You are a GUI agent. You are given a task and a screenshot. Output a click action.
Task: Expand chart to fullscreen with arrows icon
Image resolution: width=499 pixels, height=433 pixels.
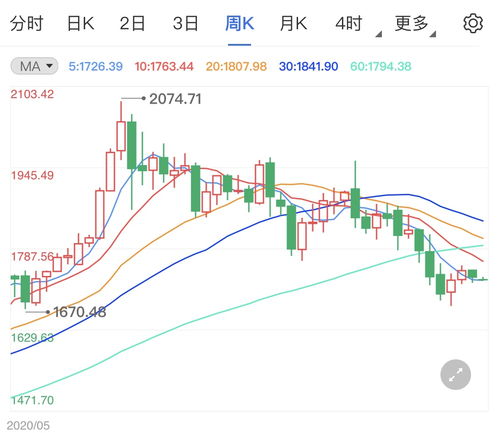(x=455, y=374)
